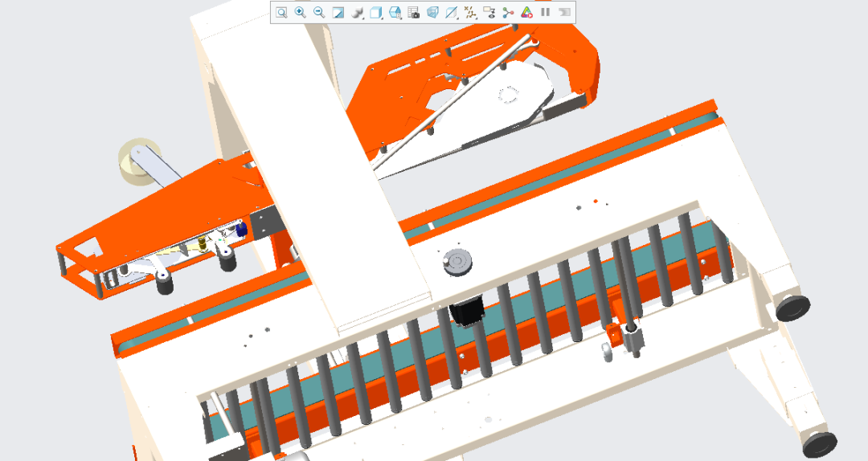This screenshot has width=868, height=461.
Task: Click the table with camera icon
Action: coord(414,12)
